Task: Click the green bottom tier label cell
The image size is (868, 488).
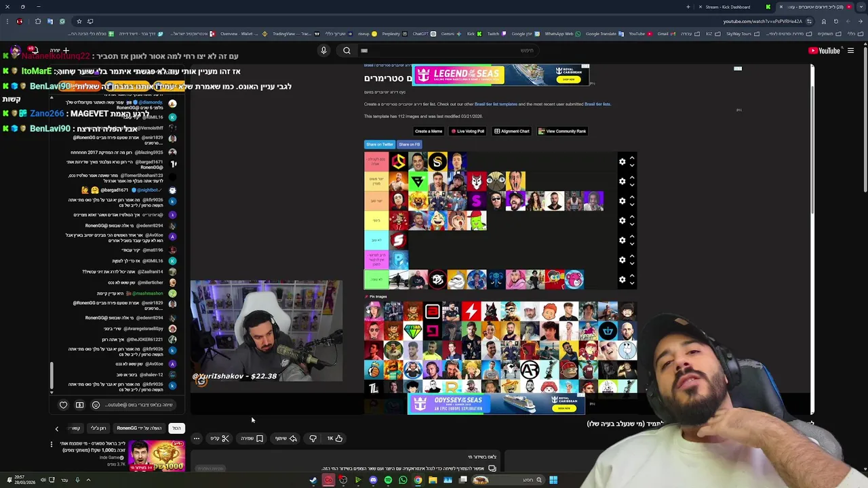Action: pos(376,279)
